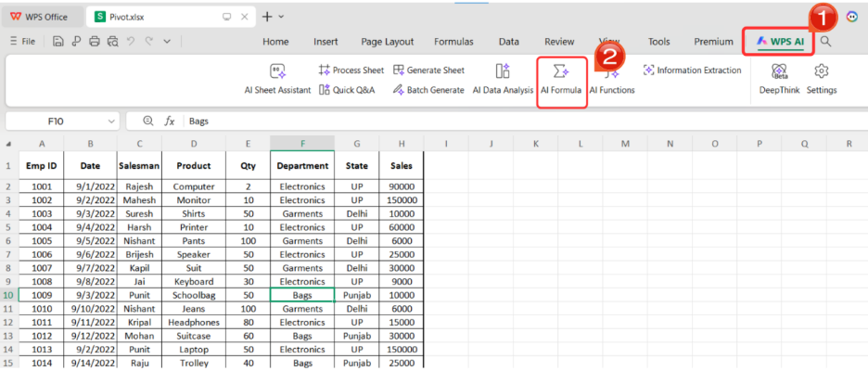Select the Generate Sheet option
This screenshot has width=868, height=371.
[429, 70]
